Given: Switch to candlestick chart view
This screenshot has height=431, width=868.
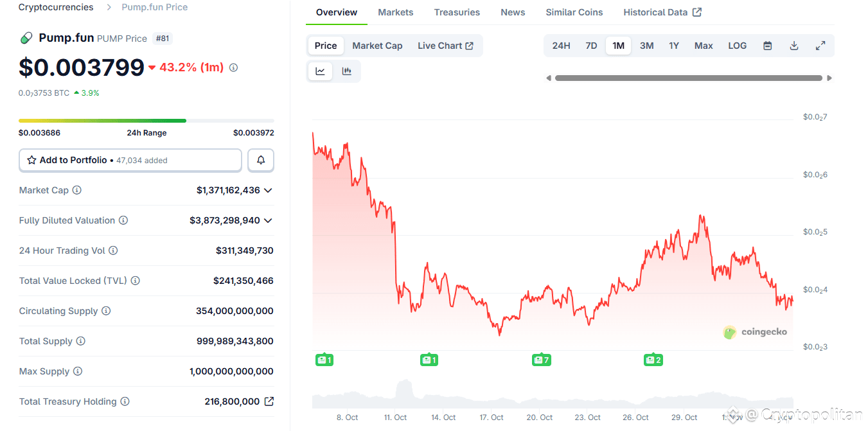Looking at the screenshot, I should (347, 71).
